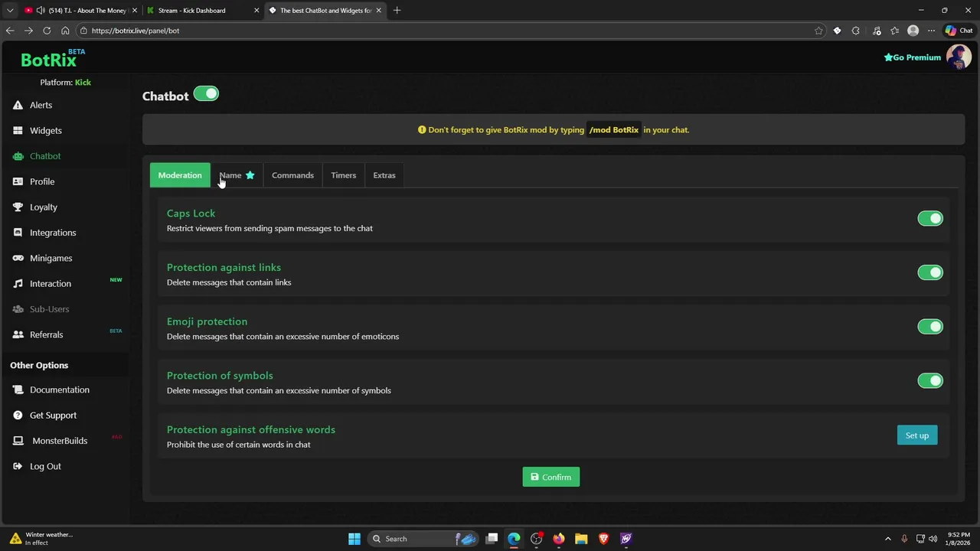
Task: Click the Caps Lock setting title
Action: (x=191, y=214)
